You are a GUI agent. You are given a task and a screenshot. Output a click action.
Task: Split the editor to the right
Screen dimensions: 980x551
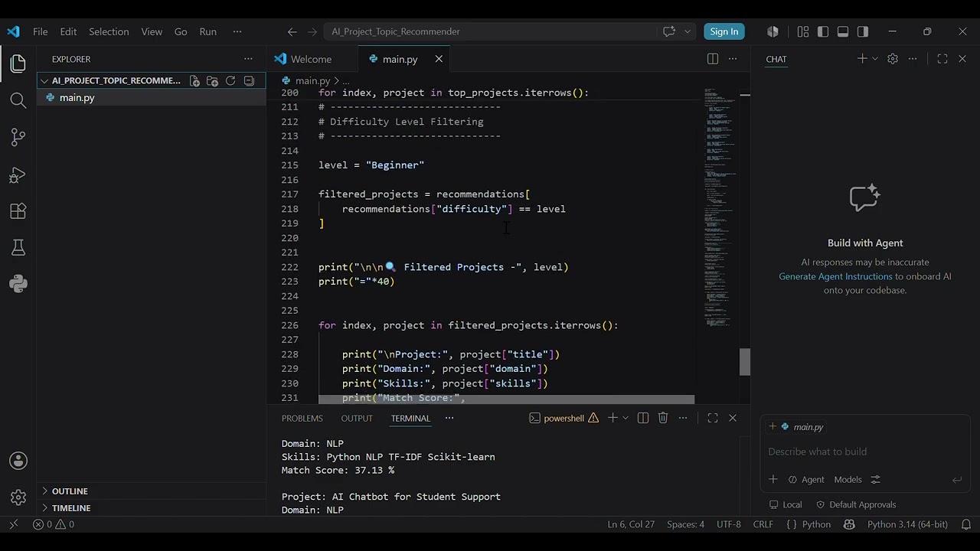point(713,59)
